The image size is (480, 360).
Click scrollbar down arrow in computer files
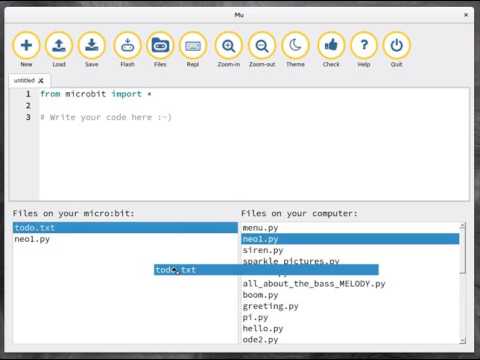[x=462, y=340]
